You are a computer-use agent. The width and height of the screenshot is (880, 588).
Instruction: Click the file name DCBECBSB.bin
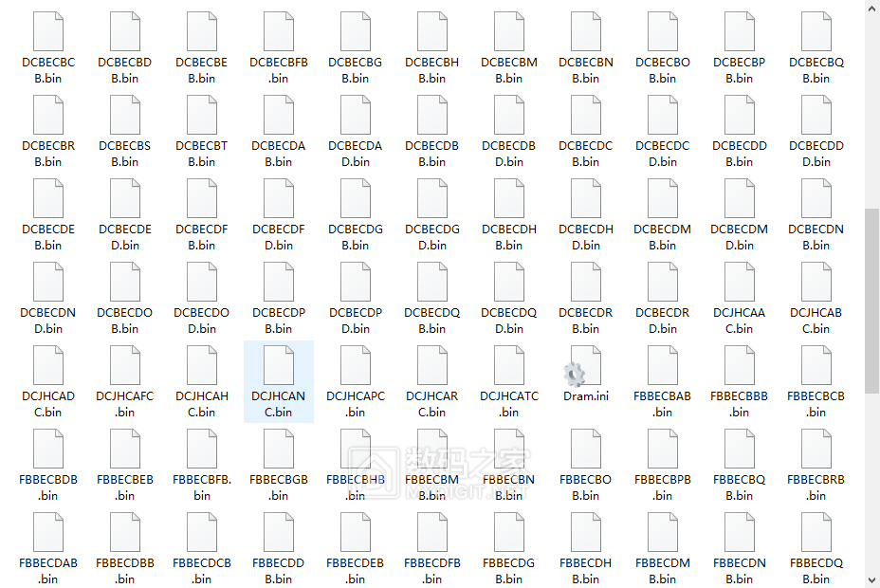(x=124, y=154)
